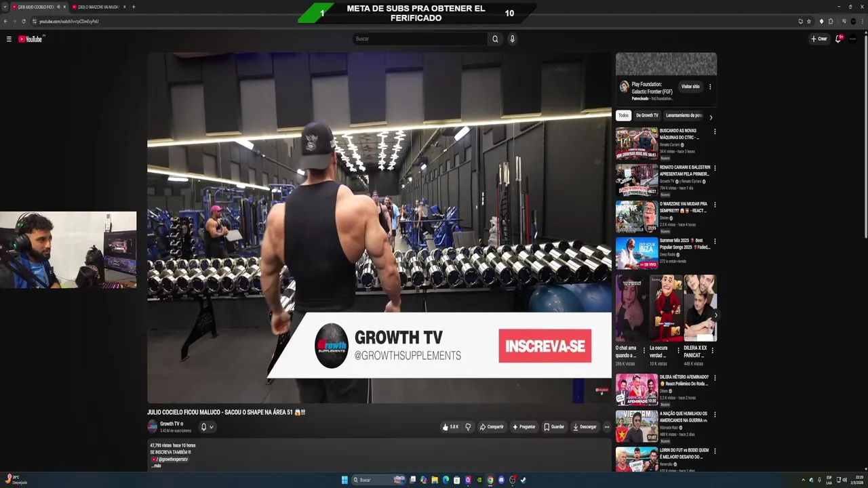Open the DILERA X EX PANICAT Short
Image resolution: width=868 pixels, height=488 pixels.
700,308
